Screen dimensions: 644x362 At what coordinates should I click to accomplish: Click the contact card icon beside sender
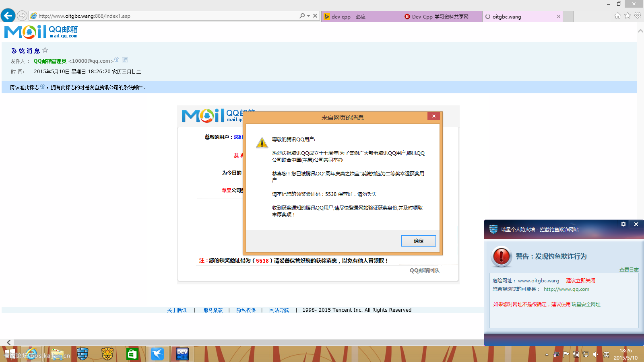125,60
